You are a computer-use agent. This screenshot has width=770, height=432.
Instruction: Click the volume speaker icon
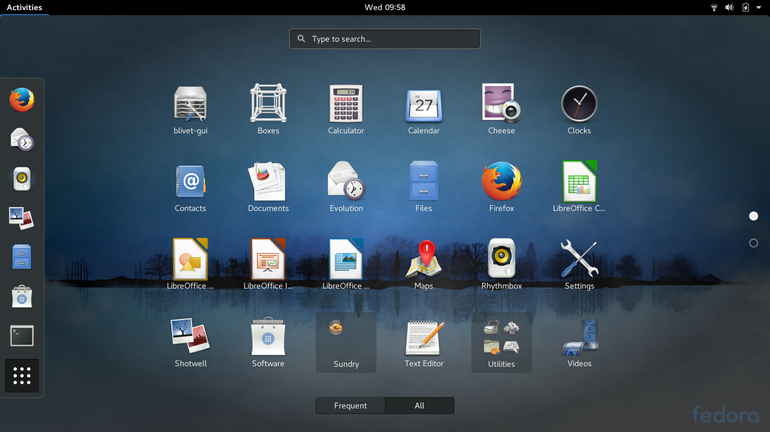click(x=729, y=7)
